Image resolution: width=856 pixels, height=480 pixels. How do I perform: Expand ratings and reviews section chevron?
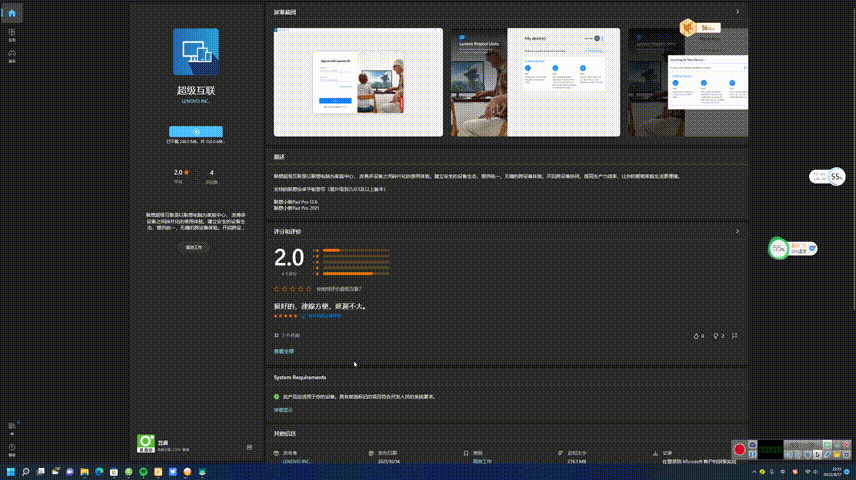click(737, 232)
